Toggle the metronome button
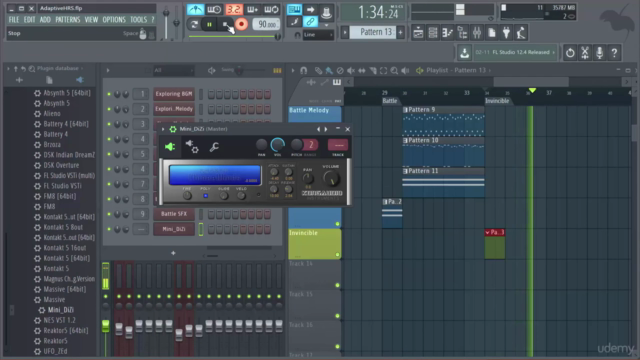The height and width of the screenshot is (360, 640). 196,9
